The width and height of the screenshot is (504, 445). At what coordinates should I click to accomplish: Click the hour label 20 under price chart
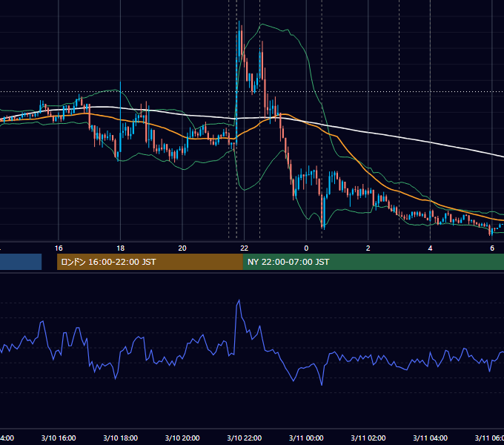[x=182, y=248]
